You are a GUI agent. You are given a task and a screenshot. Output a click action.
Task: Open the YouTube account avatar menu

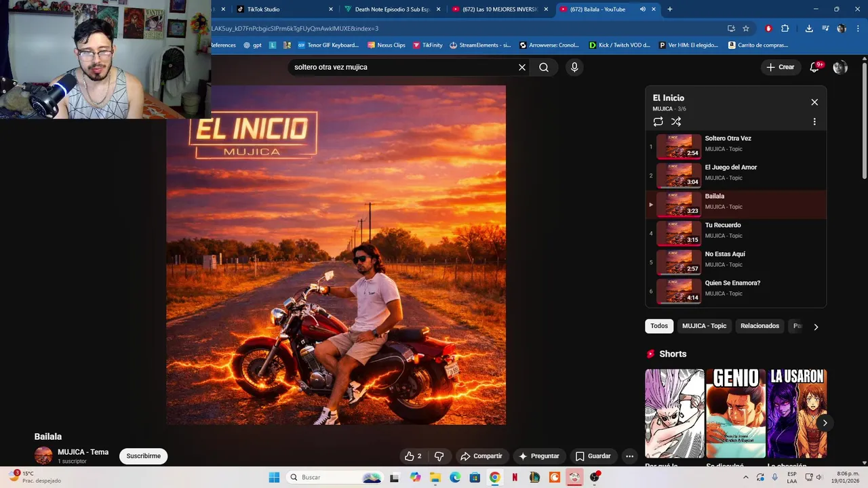tap(840, 67)
